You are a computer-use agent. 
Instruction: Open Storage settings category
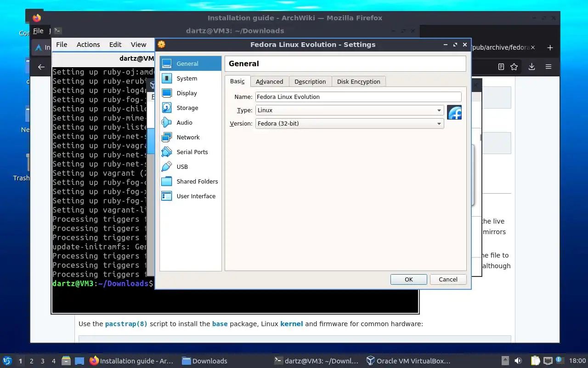coord(190,108)
